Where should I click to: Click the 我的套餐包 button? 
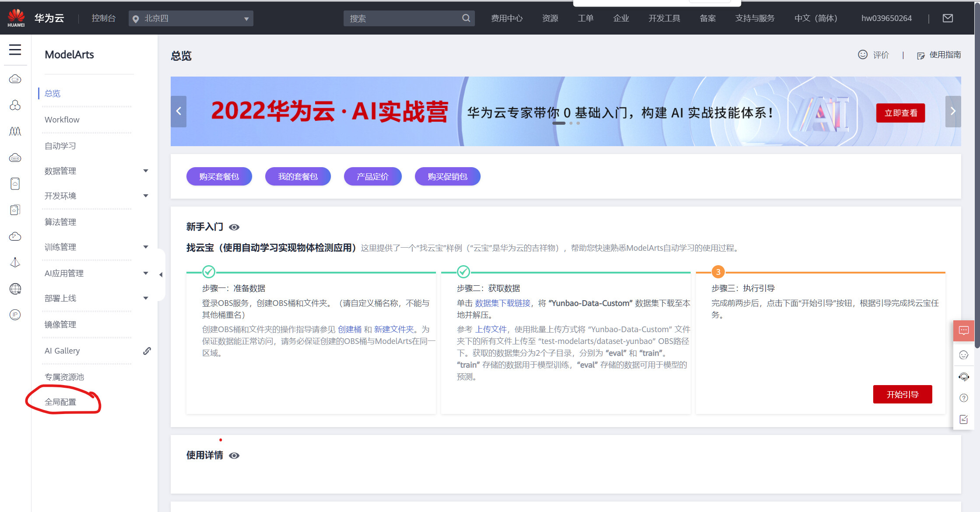[298, 176]
